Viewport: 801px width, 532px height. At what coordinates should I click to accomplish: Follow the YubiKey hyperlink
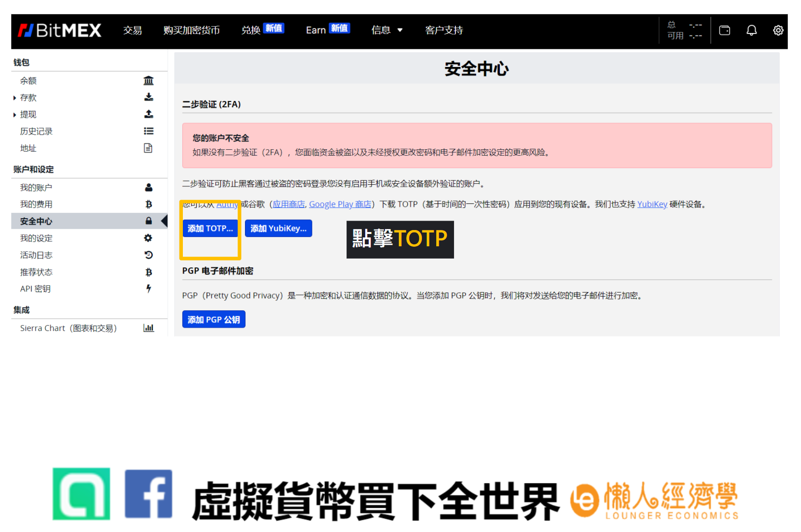tap(652, 204)
